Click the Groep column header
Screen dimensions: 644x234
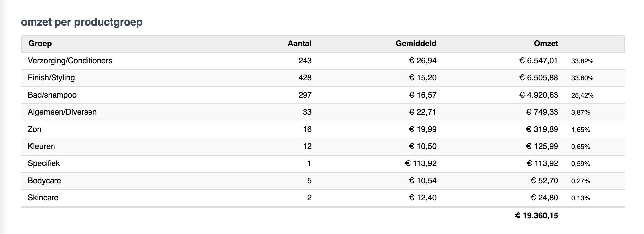click(x=40, y=44)
